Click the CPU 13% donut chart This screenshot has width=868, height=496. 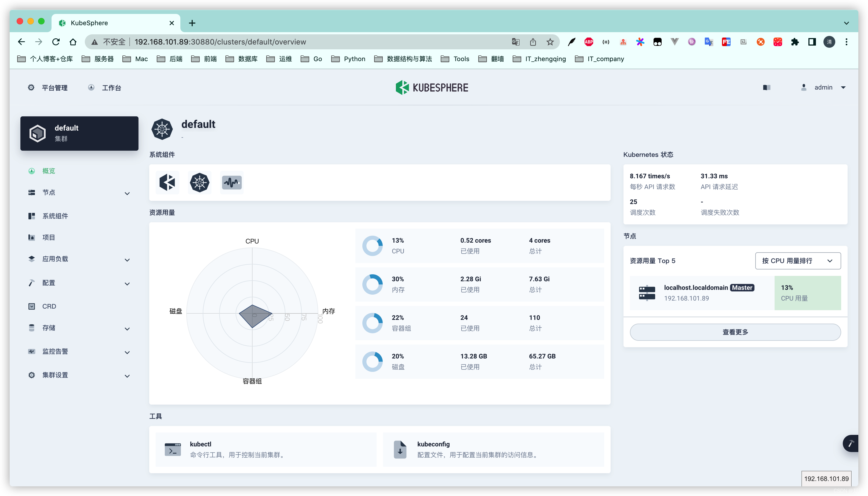click(x=372, y=246)
